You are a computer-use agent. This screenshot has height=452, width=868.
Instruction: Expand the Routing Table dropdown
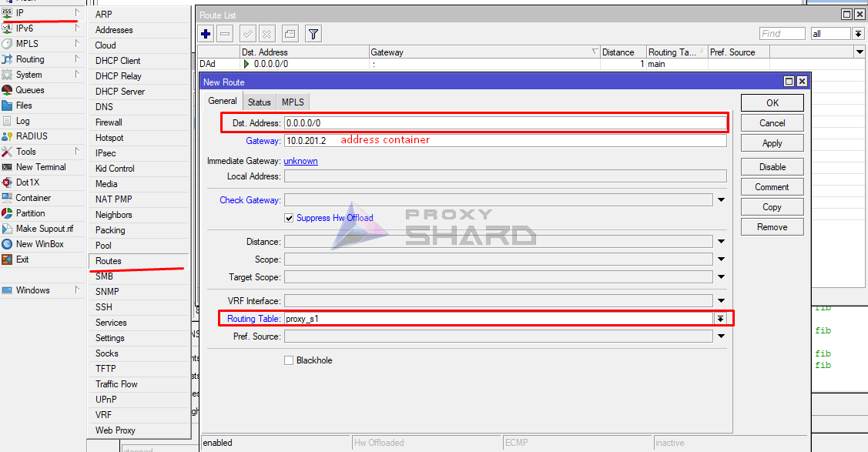click(721, 319)
